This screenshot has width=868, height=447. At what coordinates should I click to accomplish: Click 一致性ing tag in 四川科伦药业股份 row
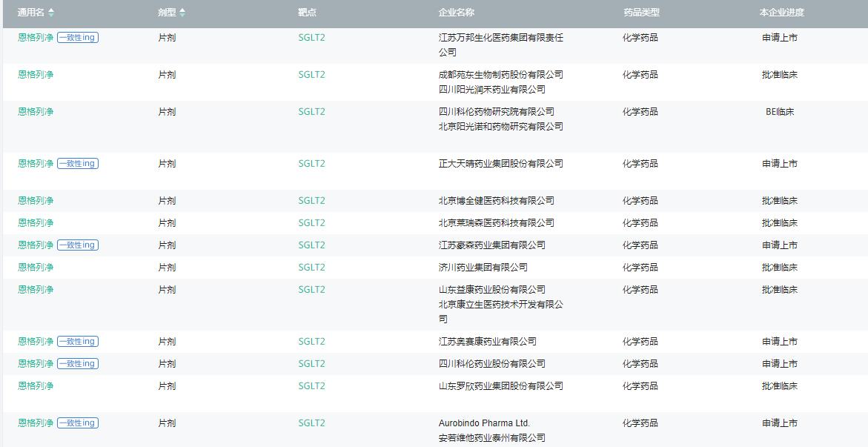pos(78,364)
